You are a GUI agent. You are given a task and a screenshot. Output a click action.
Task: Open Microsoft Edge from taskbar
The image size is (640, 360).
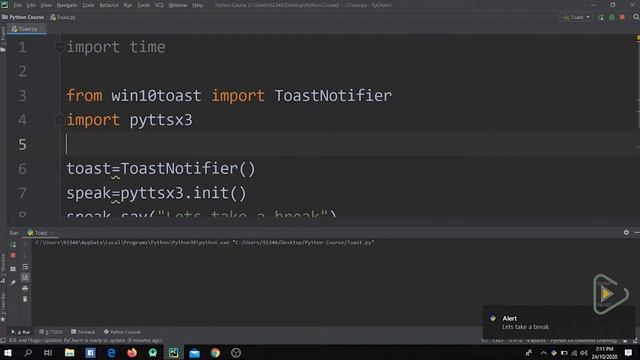pyautogui.click(x=111, y=353)
